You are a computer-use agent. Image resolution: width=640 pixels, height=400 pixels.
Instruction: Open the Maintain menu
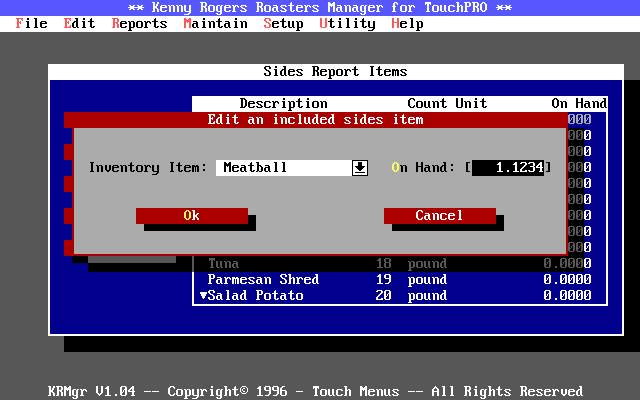click(216, 24)
